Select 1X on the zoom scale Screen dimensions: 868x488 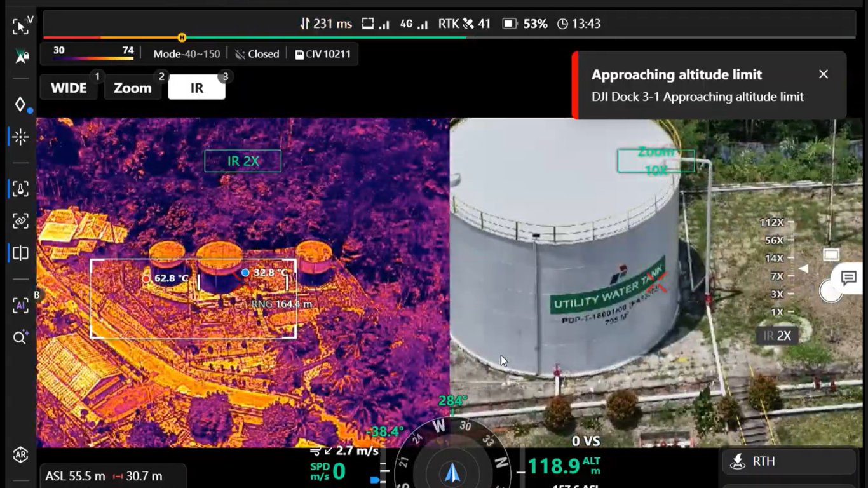(776, 311)
